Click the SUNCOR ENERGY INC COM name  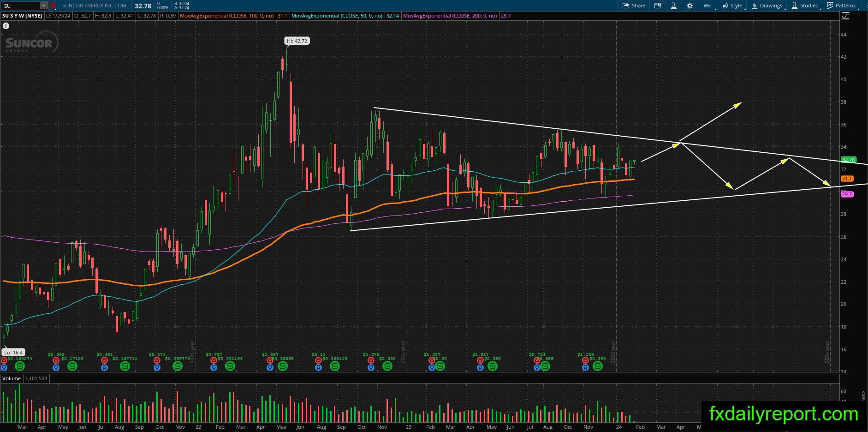tap(94, 6)
